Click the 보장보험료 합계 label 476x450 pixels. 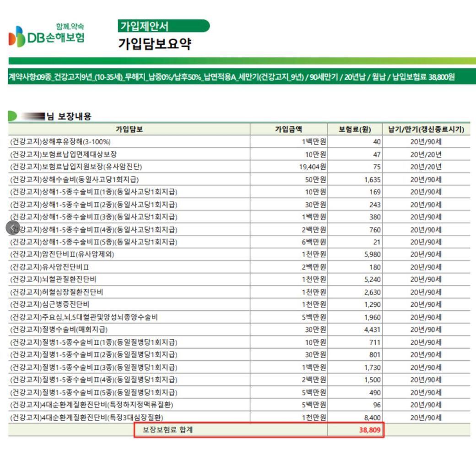tap(168, 430)
